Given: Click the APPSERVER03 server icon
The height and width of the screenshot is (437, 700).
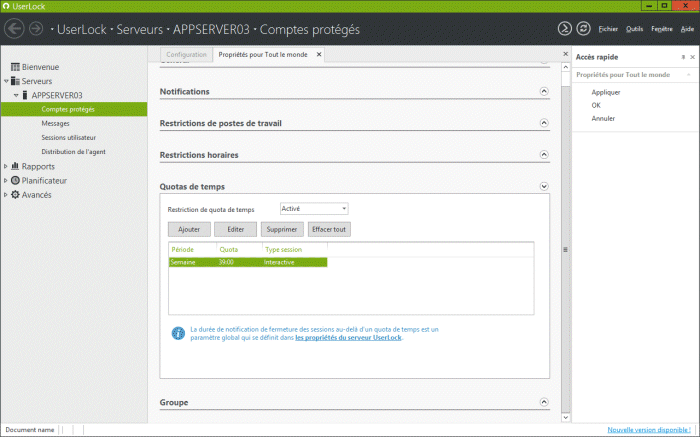Looking at the screenshot, I should coord(25,95).
